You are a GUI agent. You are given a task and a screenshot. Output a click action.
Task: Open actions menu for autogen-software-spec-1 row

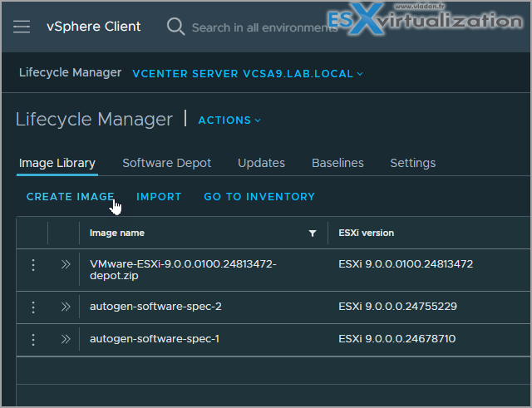[x=33, y=340]
